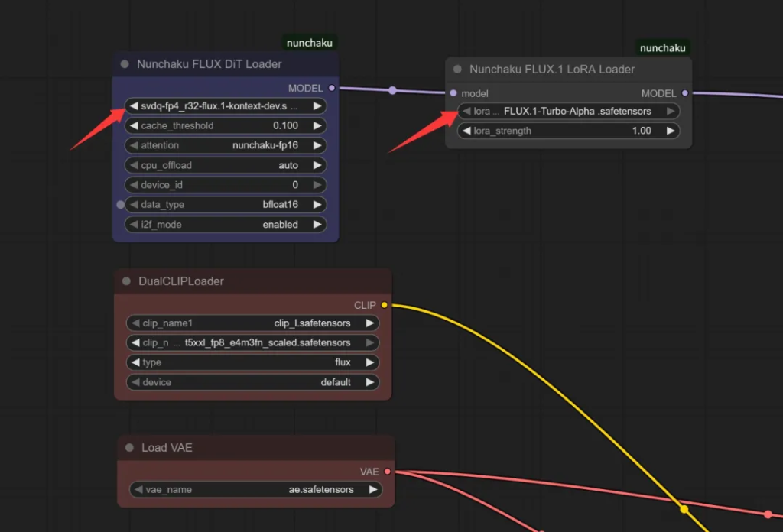Viewport: 783px width, 532px height.
Task: Click vae_name right arrow
Action: click(x=372, y=490)
